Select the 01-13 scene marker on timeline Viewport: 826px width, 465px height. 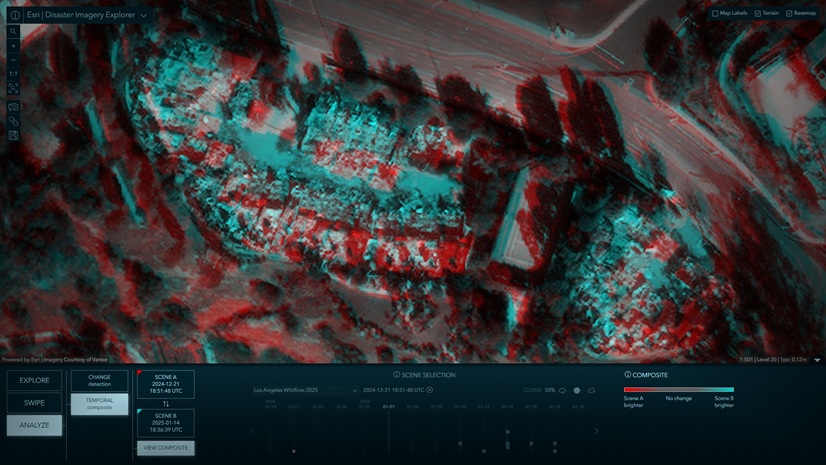pyautogui.click(x=484, y=451)
